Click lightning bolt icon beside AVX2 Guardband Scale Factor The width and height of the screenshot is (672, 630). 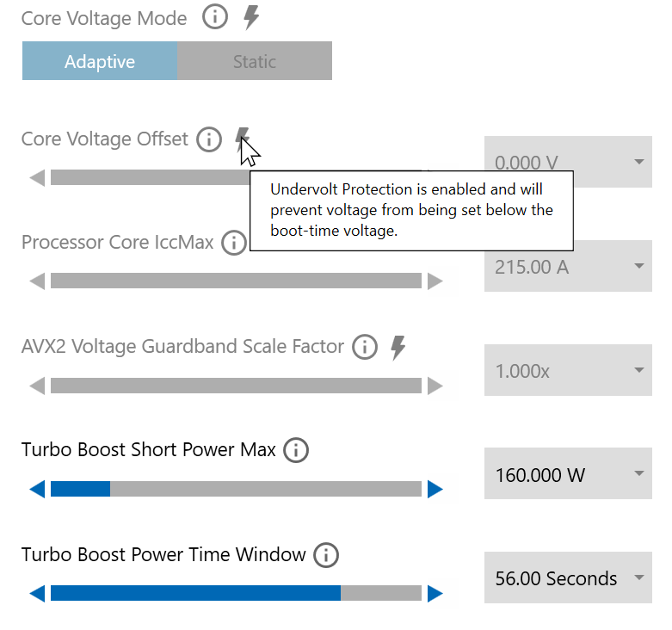[398, 347]
